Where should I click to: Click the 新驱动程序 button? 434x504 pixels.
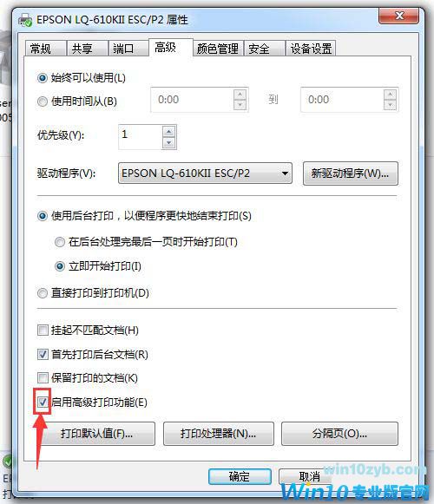351,173
